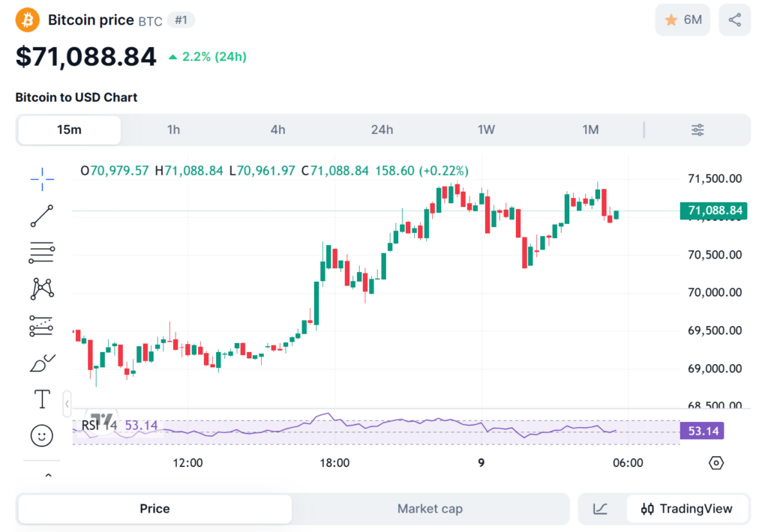The image size is (768, 532).
Task: Switch to the TradingView chart mode
Action: (x=687, y=509)
